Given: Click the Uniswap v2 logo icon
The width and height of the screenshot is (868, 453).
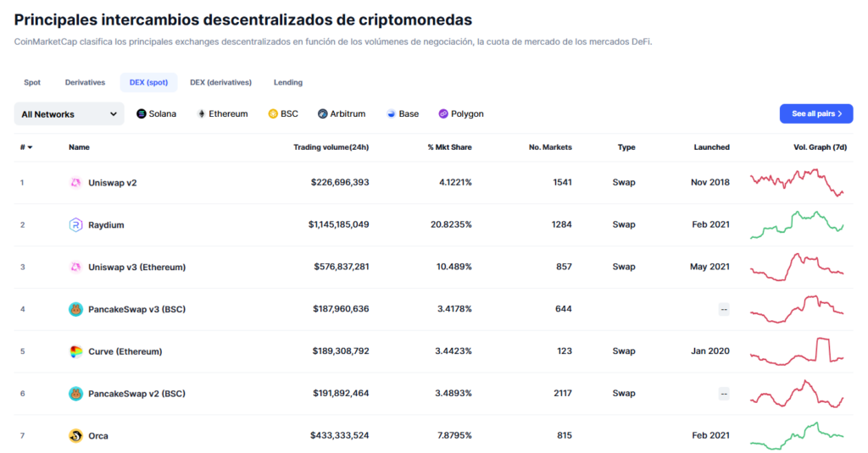Looking at the screenshot, I should pyautogui.click(x=75, y=183).
